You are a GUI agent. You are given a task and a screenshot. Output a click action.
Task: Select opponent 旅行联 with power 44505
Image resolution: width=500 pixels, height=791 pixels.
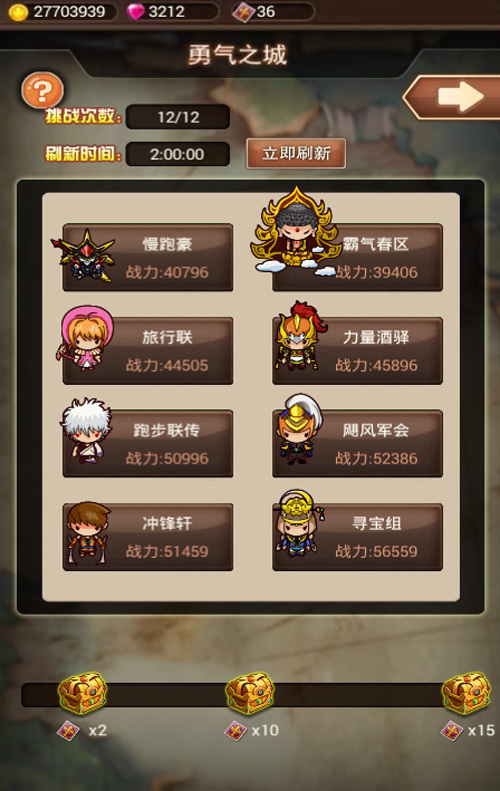pos(148,351)
